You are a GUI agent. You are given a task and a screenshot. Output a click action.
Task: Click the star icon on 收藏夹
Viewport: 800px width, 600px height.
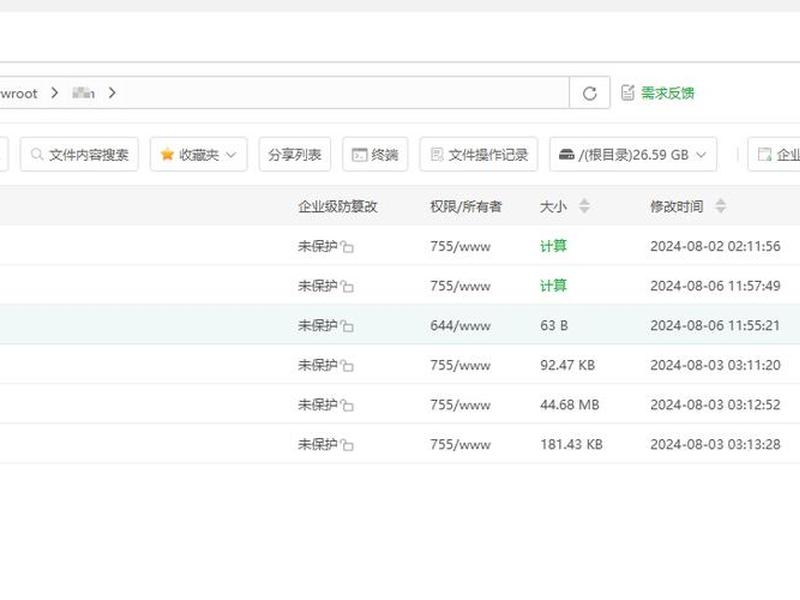[x=167, y=154]
